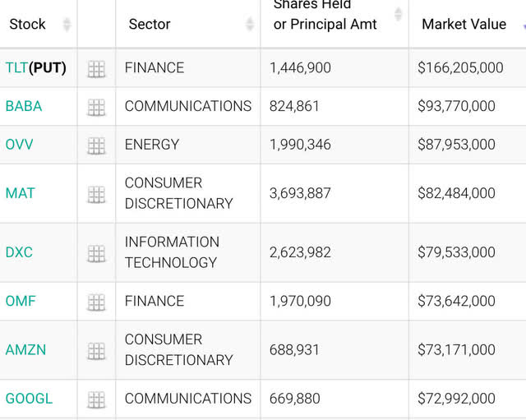The height and width of the screenshot is (420, 526).
Task: Sort by Market Value column arrow
Action: (x=523, y=25)
